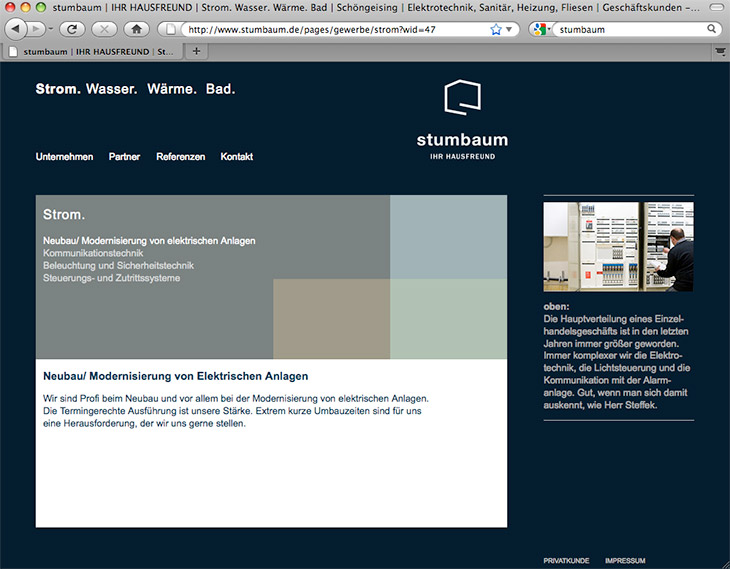This screenshot has height=569, width=730.
Task: Open the PRIVATKUNDE footer link
Action: (566, 561)
